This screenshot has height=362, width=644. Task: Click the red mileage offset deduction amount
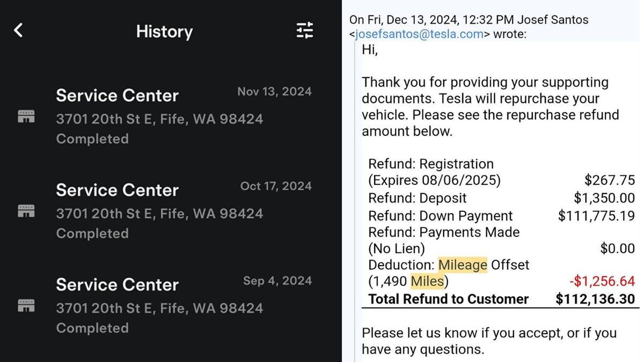[x=602, y=282]
